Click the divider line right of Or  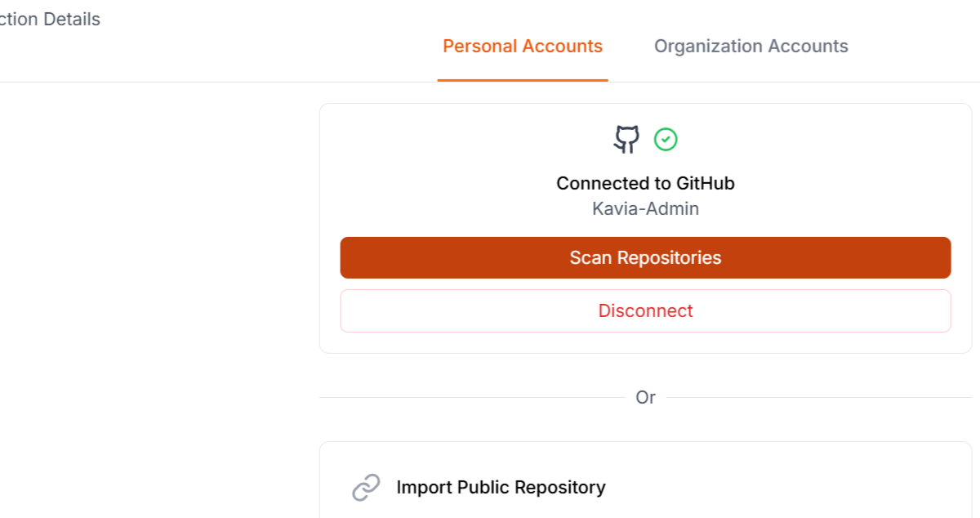point(819,398)
